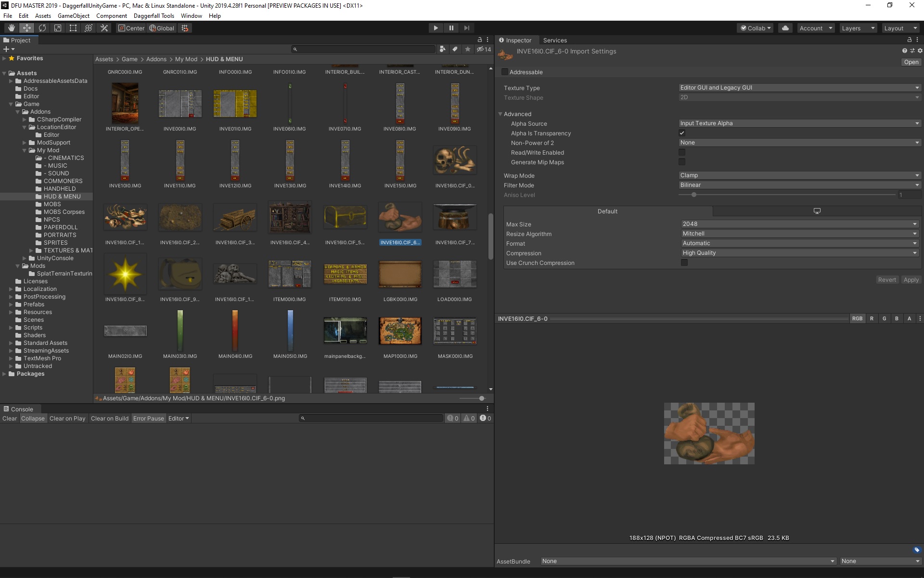This screenshot has width=924, height=578.
Task: Enable Read/Write Enabled checkbox
Action: pyautogui.click(x=682, y=152)
